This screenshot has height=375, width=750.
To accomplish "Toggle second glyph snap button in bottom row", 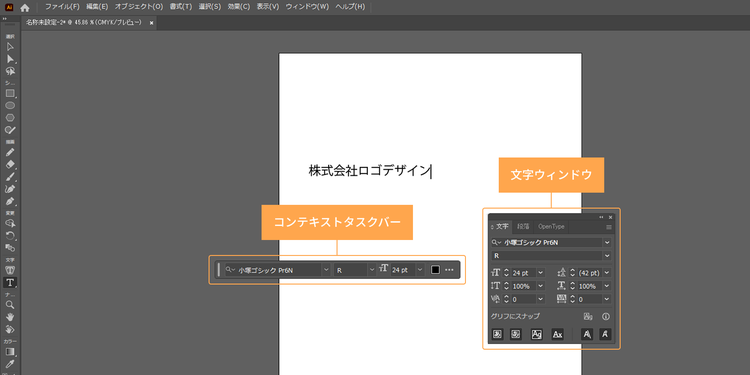I will tap(516, 334).
